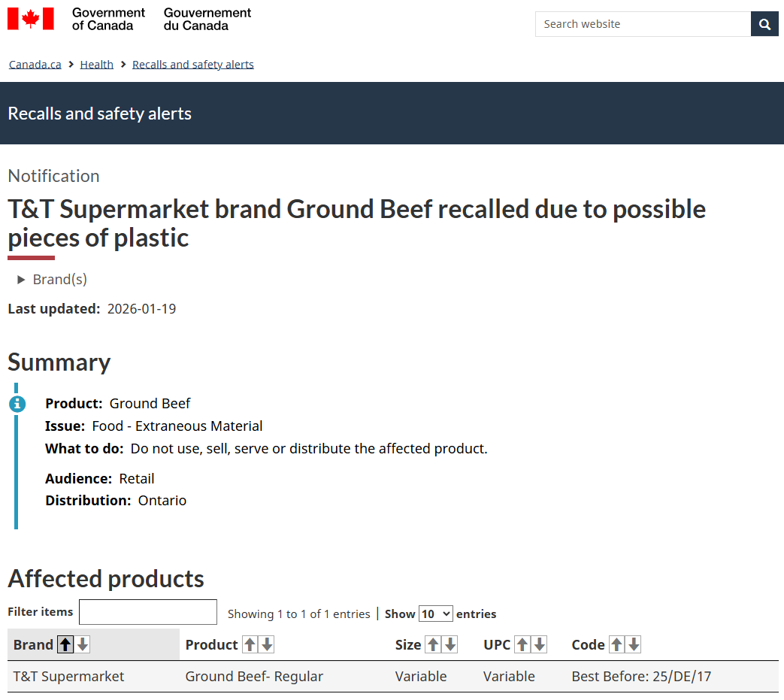
Task: Sort Size column descending arrow
Action: (450, 644)
